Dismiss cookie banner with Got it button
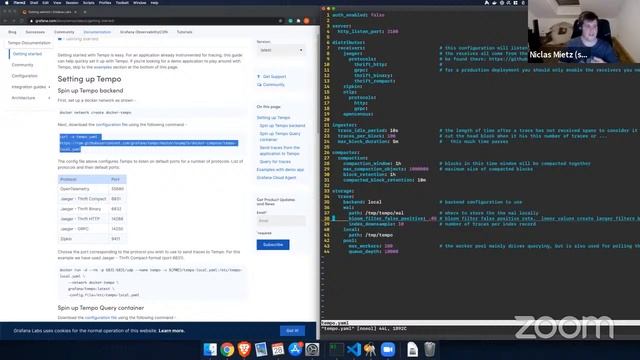The width and height of the screenshot is (640, 360). click(292, 331)
